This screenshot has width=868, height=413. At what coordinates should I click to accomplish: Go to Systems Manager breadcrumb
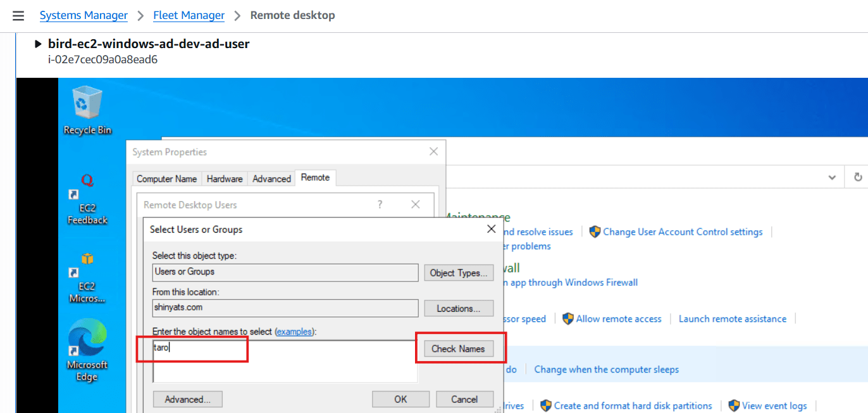coord(84,15)
